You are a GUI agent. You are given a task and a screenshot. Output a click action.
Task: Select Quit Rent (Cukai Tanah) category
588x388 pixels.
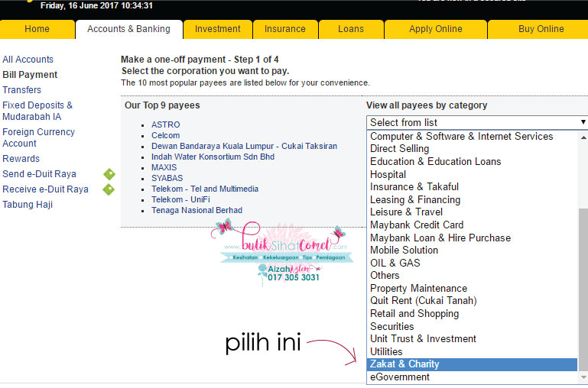472,301
